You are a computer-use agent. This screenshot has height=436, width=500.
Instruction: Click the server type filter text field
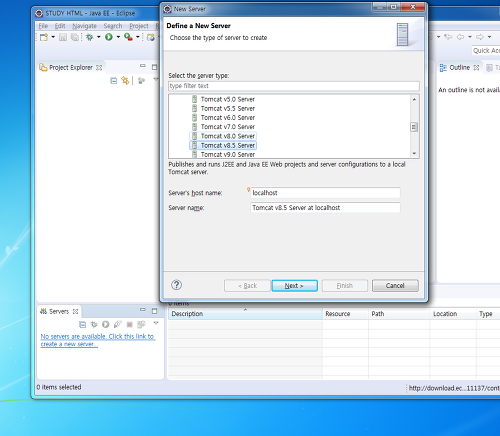coord(294,86)
